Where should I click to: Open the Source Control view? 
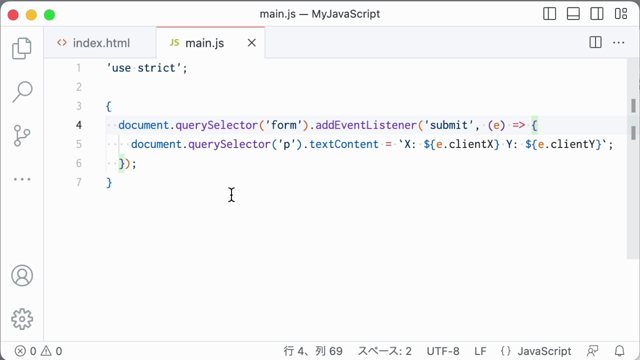[22, 136]
